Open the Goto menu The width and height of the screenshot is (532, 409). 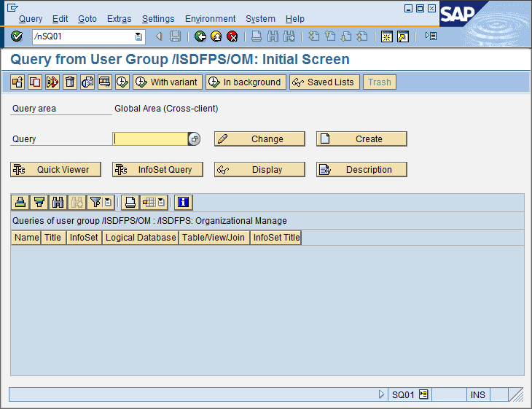coord(87,19)
